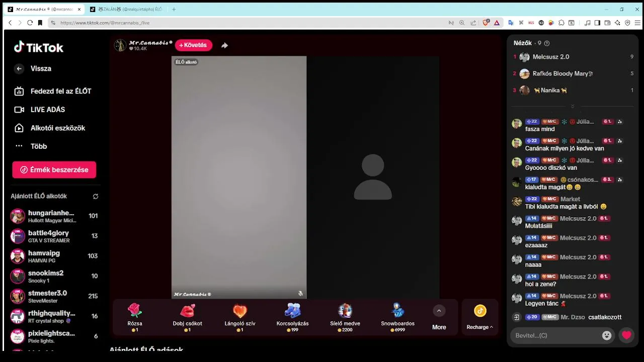Send the Dobj csókot gift
This screenshot has width=644, height=362.
(187, 317)
